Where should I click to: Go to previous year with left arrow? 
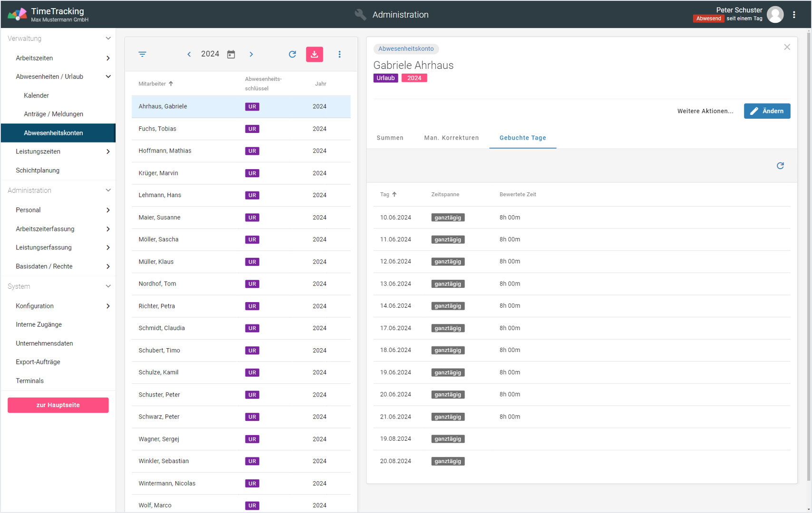pyautogui.click(x=189, y=54)
